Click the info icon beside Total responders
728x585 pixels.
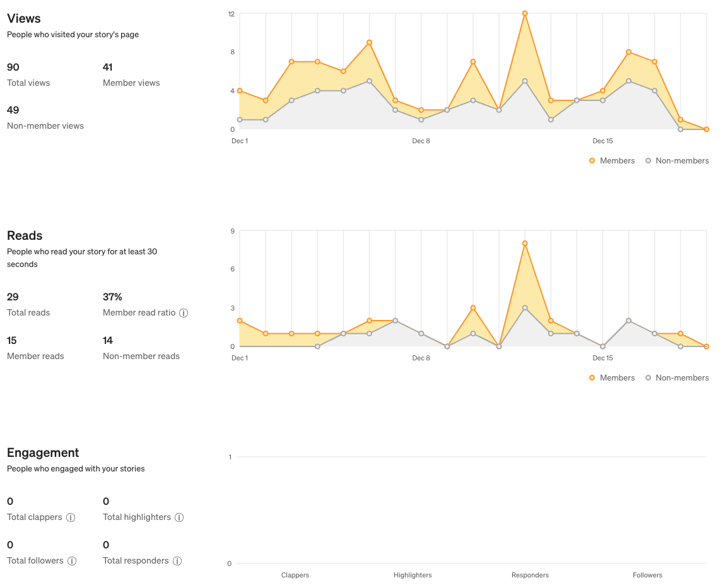tap(179, 560)
